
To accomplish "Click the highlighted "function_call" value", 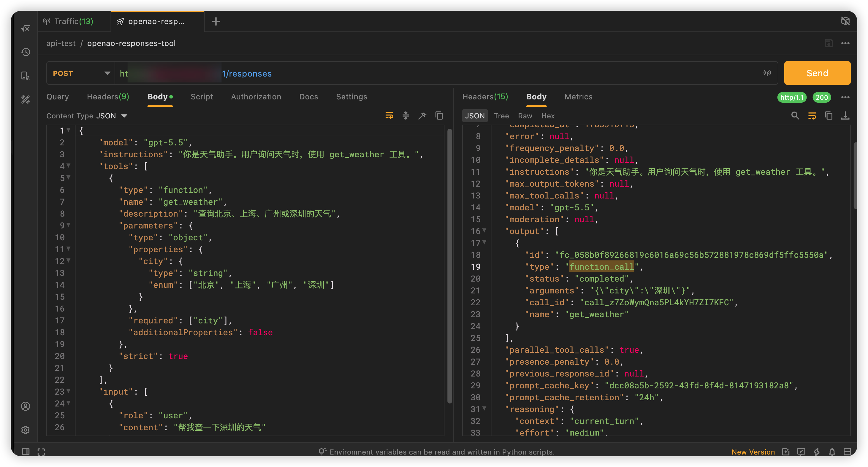I will [x=601, y=267].
